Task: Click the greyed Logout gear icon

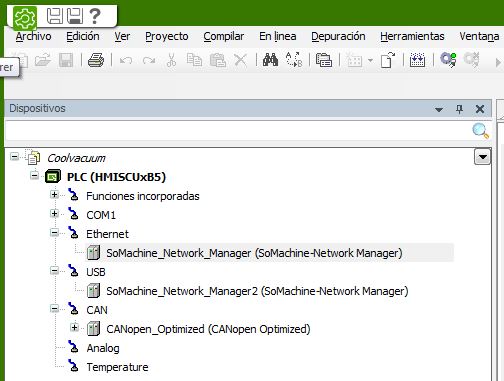Action: (x=472, y=60)
